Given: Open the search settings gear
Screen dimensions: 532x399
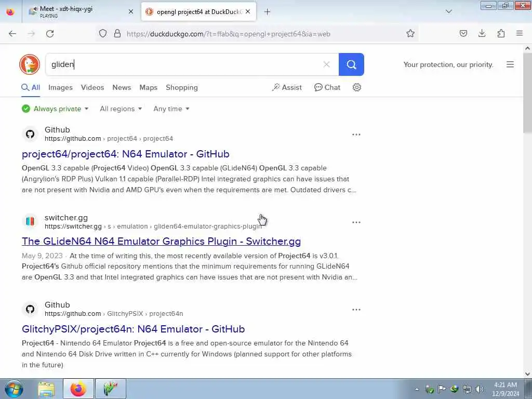Looking at the screenshot, I should pos(356,87).
